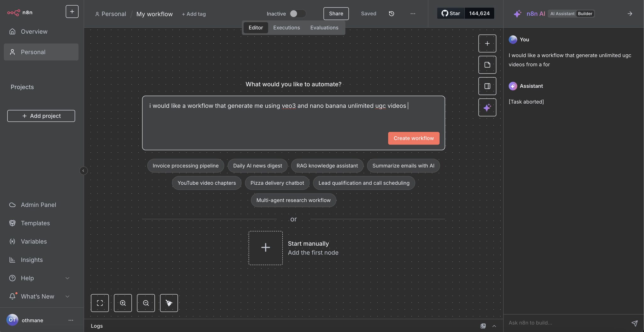Image resolution: width=644 pixels, height=332 pixels.
Task: Switch to the Executions tab
Action: coord(286,28)
